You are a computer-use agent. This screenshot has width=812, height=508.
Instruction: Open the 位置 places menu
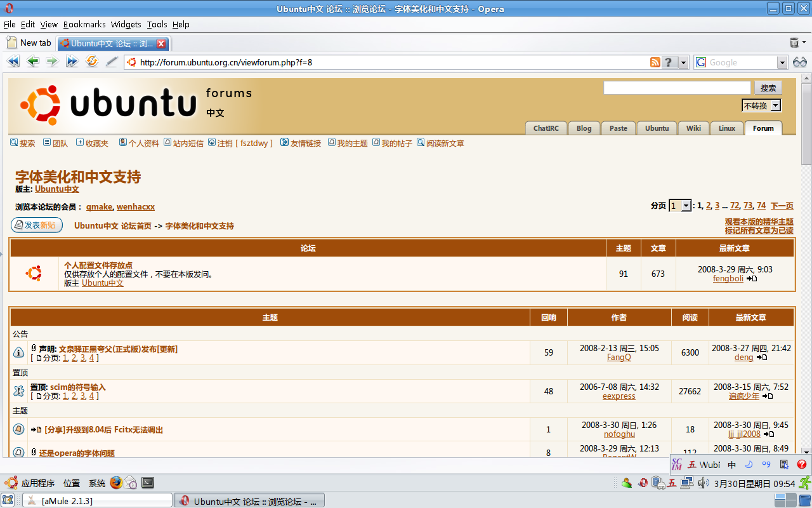pyautogui.click(x=72, y=483)
